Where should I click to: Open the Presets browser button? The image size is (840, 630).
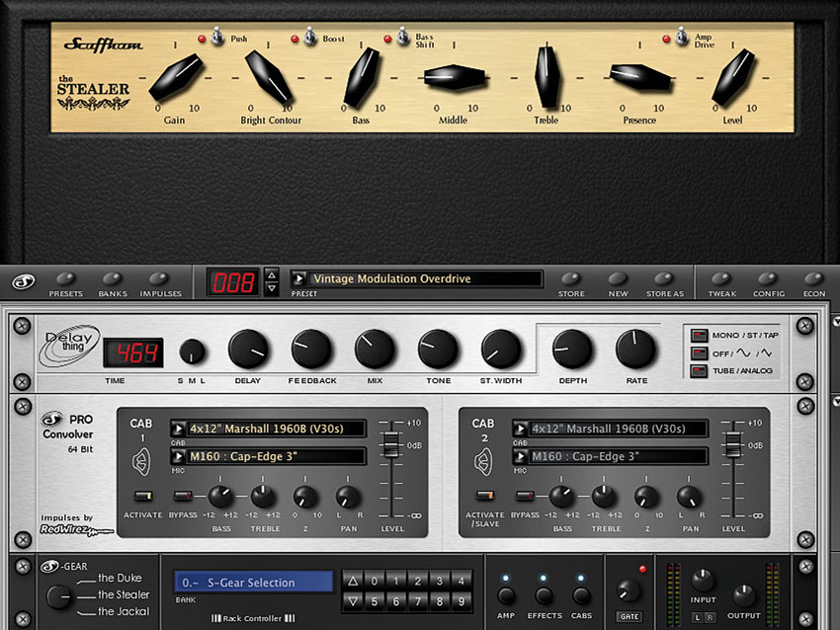(66, 278)
